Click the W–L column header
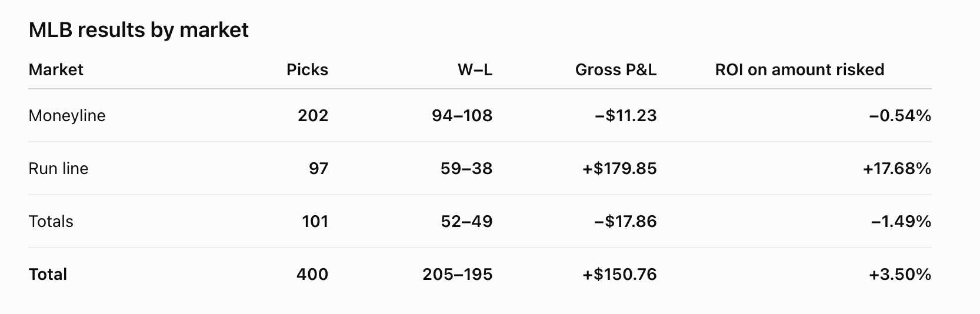The image size is (980, 314). pyautogui.click(x=475, y=70)
